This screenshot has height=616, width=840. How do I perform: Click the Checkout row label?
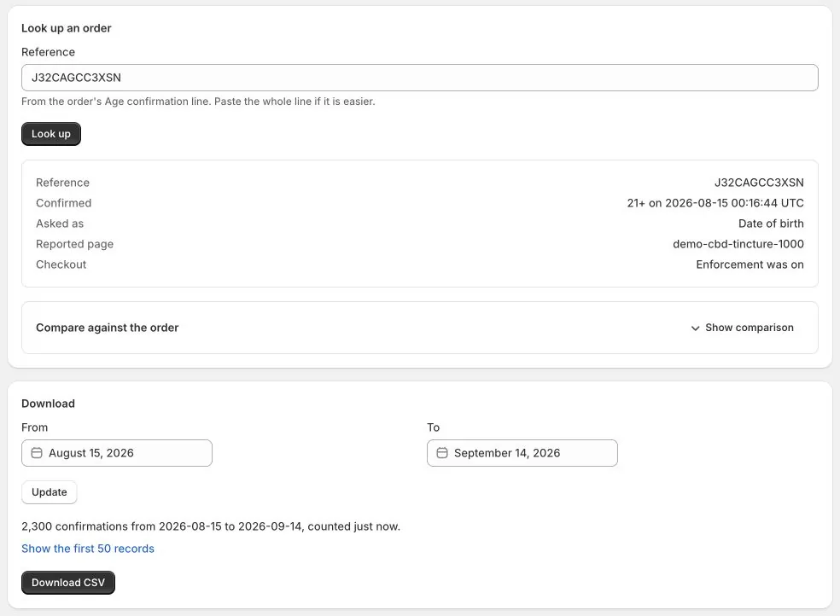click(61, 264)
